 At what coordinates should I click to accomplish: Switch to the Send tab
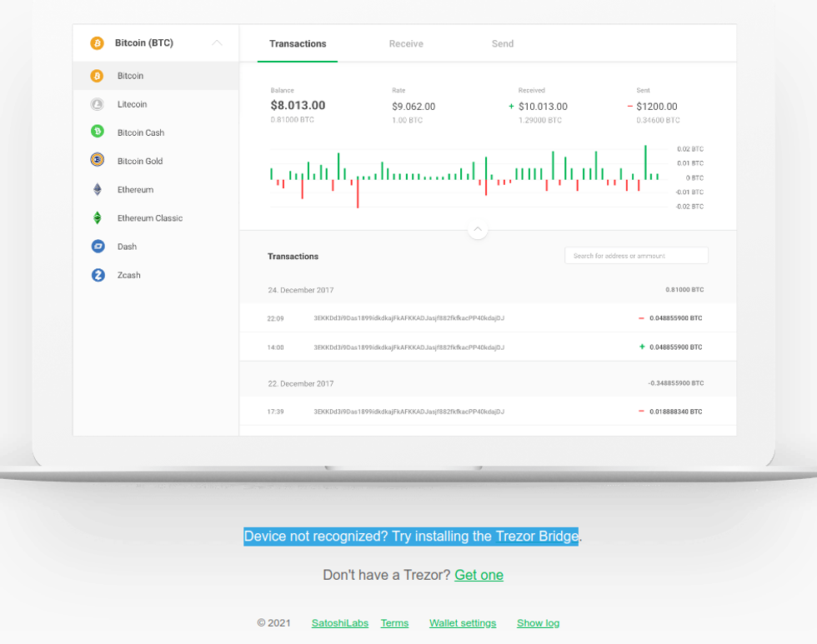[x=503, y=44]
